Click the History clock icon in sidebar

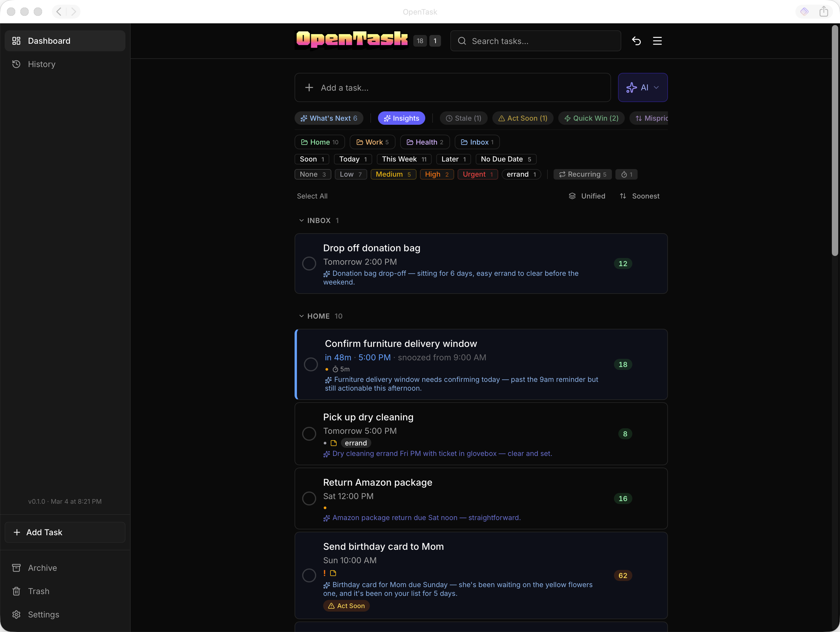pyautogui.click(x=16, y=64)
